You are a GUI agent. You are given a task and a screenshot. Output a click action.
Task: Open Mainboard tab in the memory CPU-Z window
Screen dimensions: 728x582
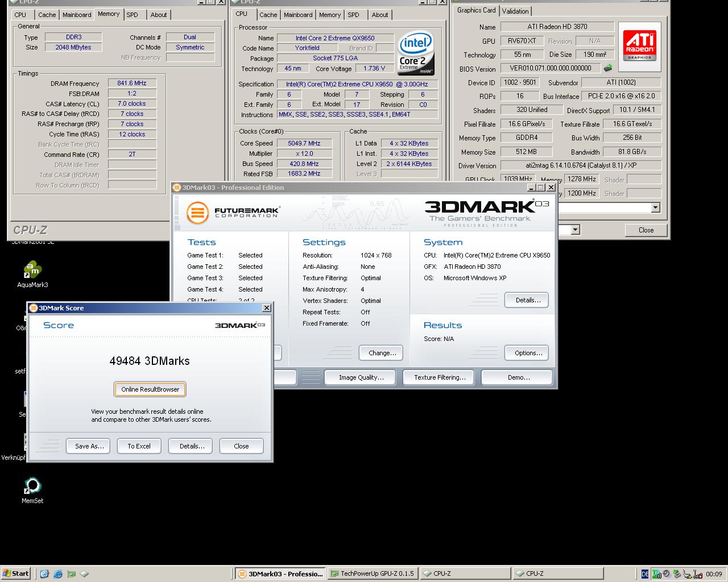77,15
